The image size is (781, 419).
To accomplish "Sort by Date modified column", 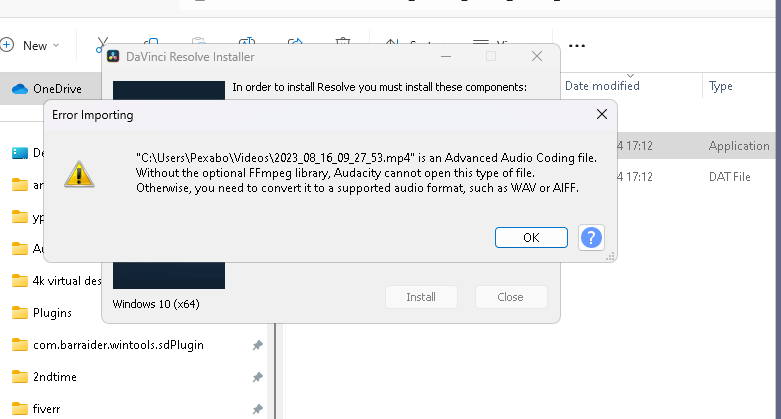I will click(x=602, y=86).
